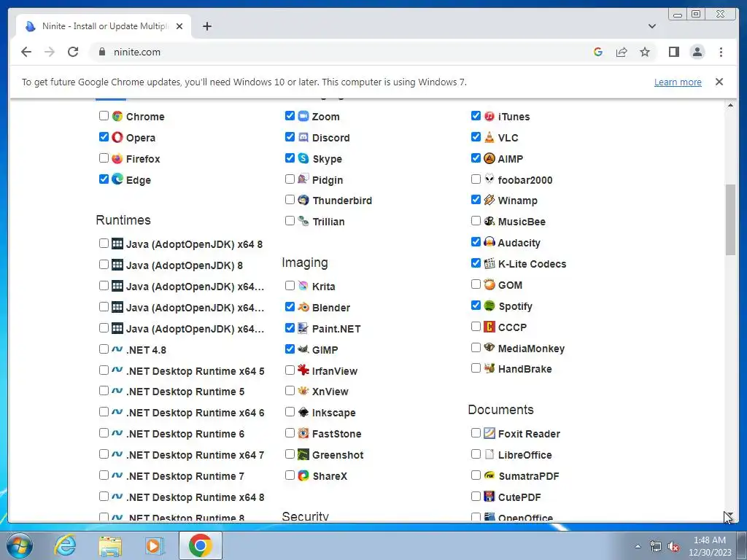Check the Chrome checkbox

coord(104,116)
